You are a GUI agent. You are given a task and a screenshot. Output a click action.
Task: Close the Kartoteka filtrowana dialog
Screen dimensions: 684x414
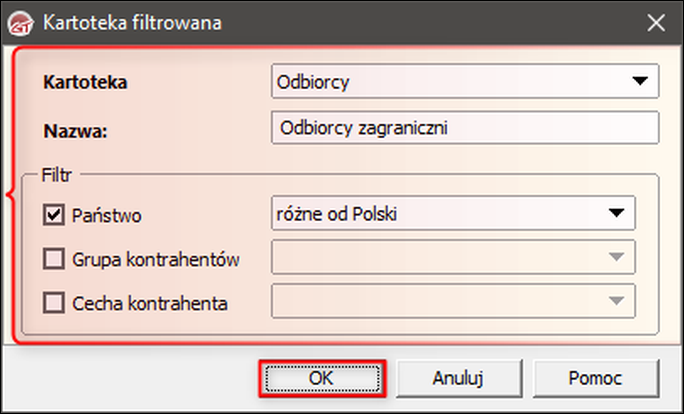click(656, 20)
